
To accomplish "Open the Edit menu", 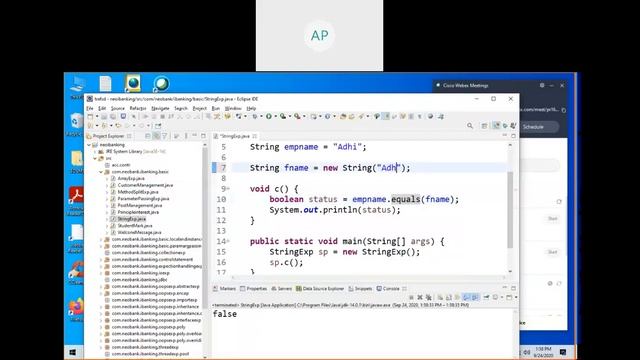I will click(x=102, y=108).
